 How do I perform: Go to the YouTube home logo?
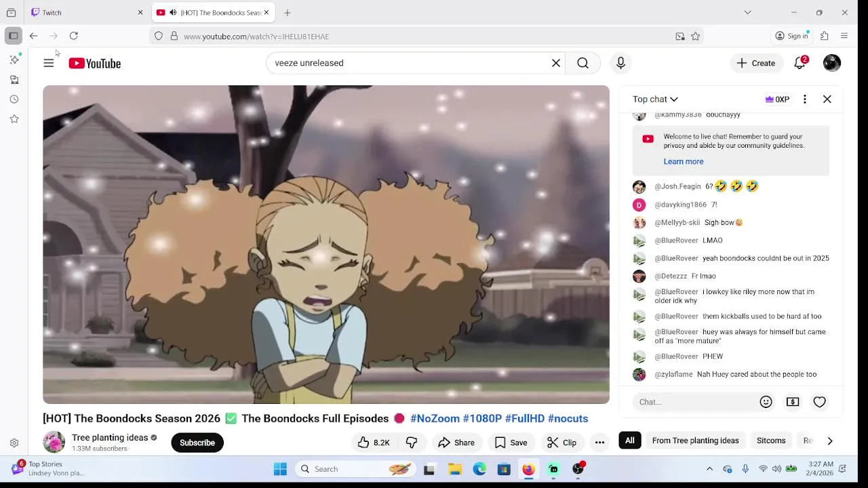point(94,63)
